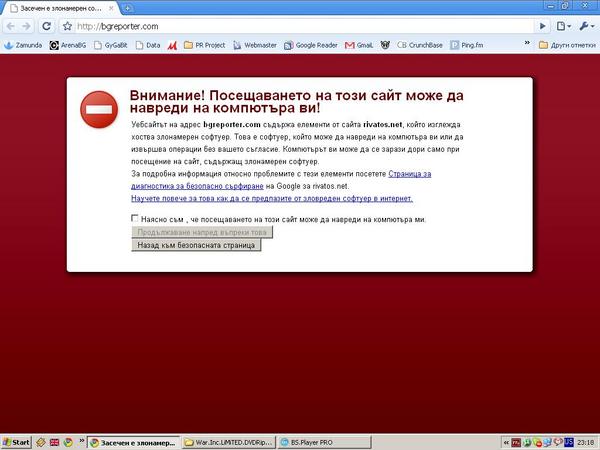This screenshot has width=600, height=450.
Task: Open the CrunchBase bookmark
Action: tap(420, 45)
